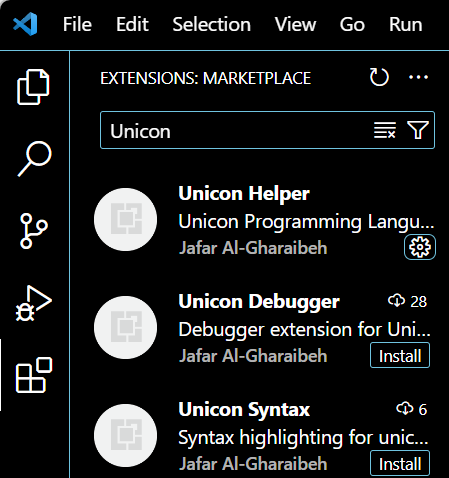Screen dimensions: 449x478
Task: Open Views and More Actions ellipsis menu
Action: tap(418, 77)
